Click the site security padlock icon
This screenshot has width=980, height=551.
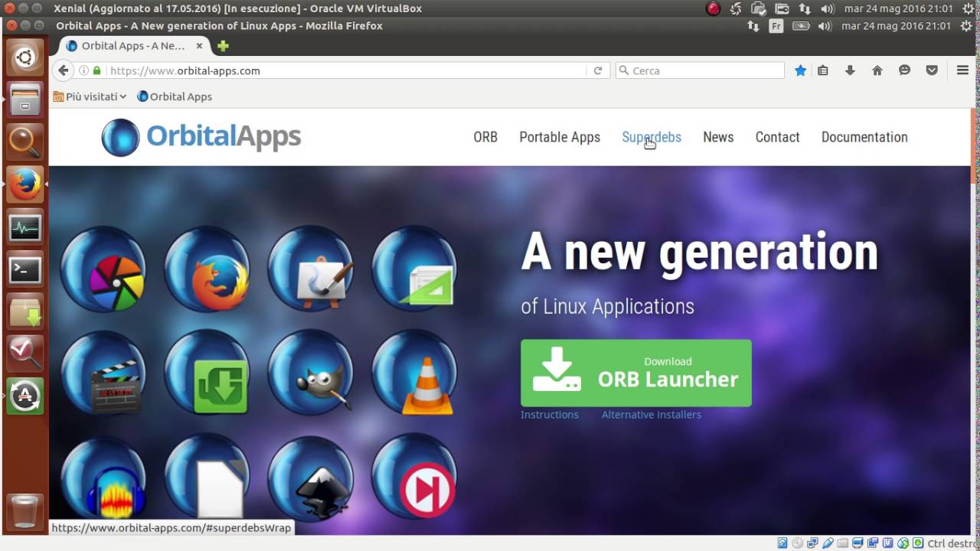click(x=97, y=70)
